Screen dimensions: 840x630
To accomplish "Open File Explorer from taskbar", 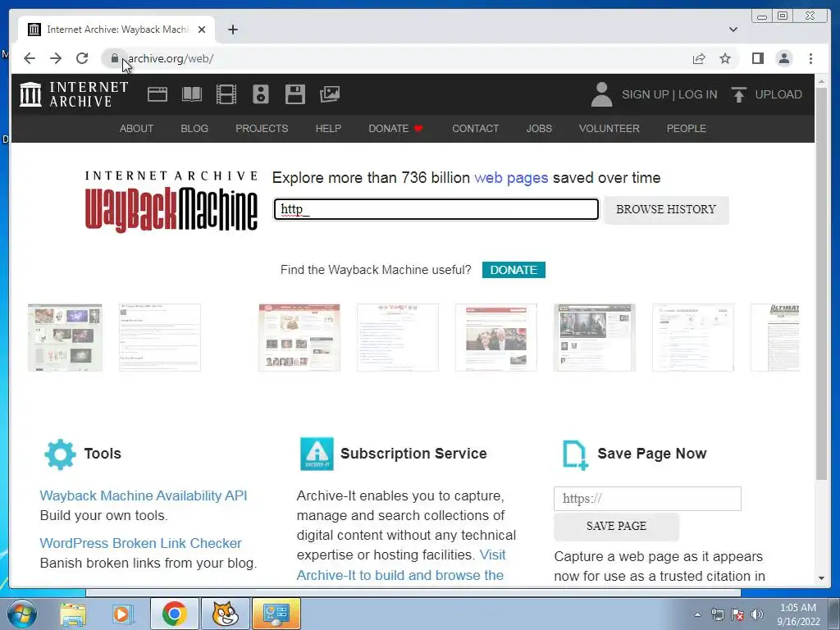I will click(73, 614).
